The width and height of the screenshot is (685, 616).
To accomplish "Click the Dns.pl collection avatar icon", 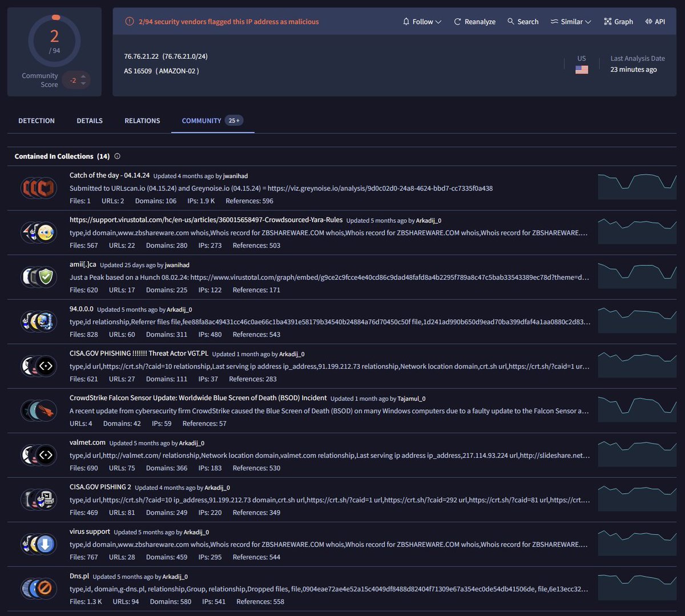I will click(39, 588).
